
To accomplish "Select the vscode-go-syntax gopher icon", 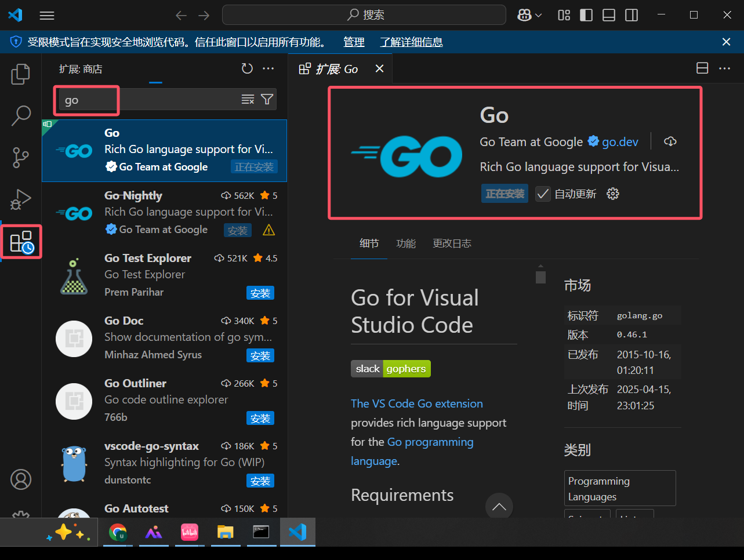I will click(74, 464).
